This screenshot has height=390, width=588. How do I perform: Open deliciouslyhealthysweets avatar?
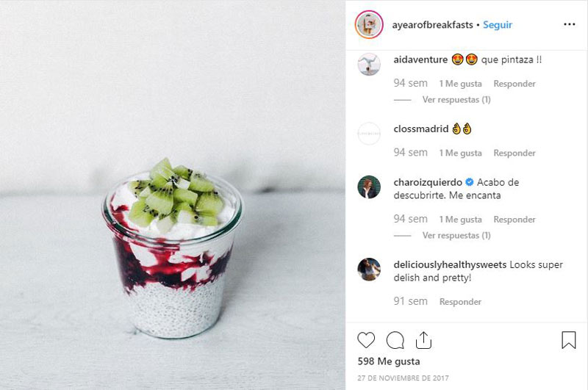tap(369, 269)
